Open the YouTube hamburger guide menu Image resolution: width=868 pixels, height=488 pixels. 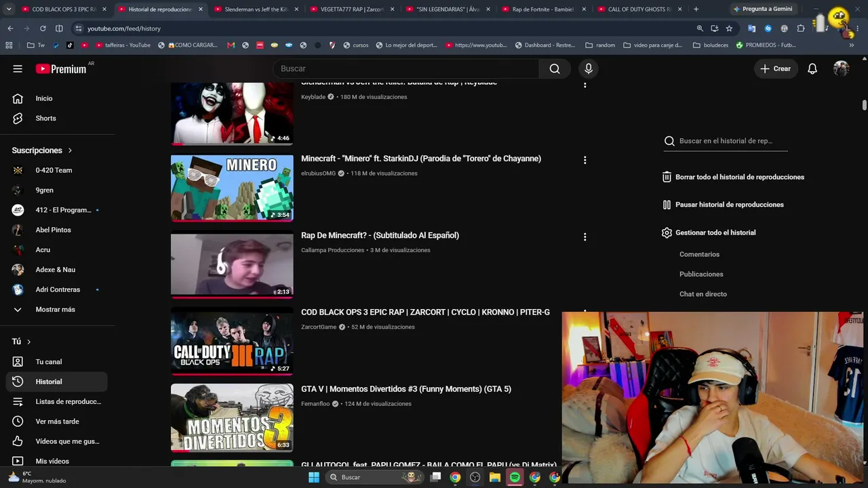(x=18, y=68)
